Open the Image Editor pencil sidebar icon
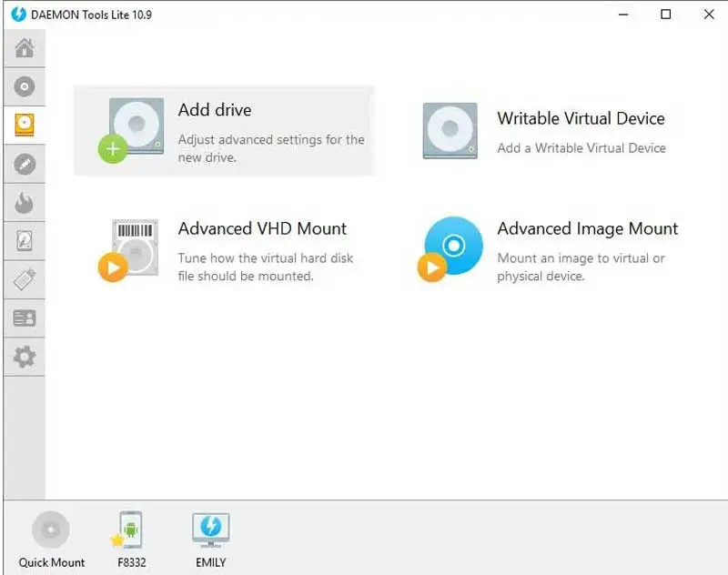The width and height of the screenshot is (728, 575). point(25,164)
